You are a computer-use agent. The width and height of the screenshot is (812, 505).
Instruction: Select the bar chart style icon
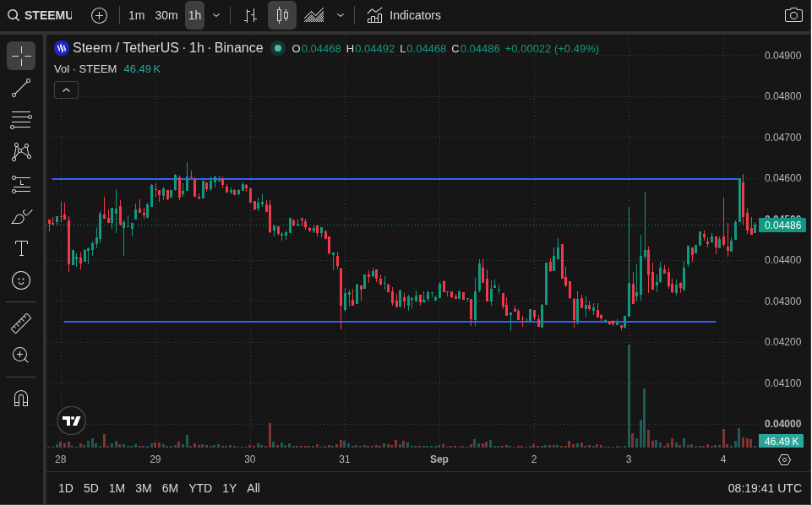251,15
